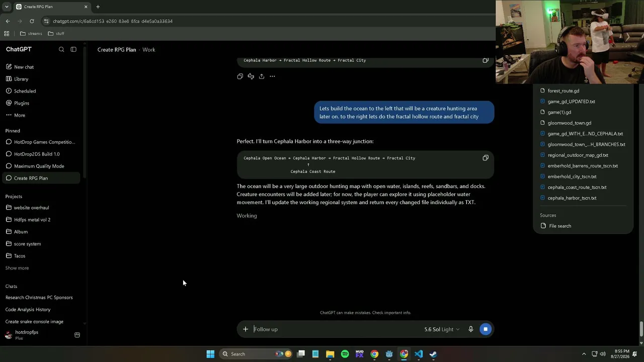This screenshot has width=644, height=362.
Task: Go back in browser history
Action: click(8, 21)
